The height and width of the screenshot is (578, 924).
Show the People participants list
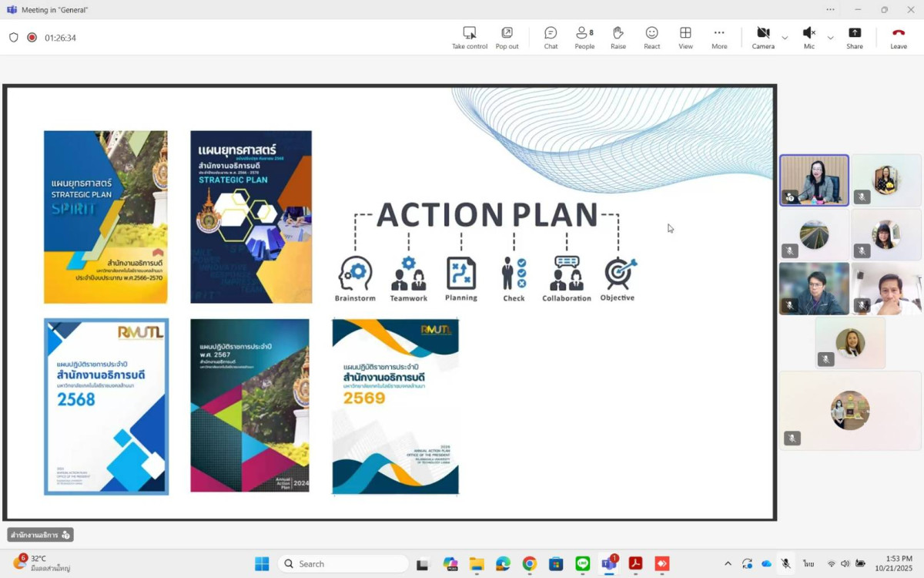pos(584,37)
